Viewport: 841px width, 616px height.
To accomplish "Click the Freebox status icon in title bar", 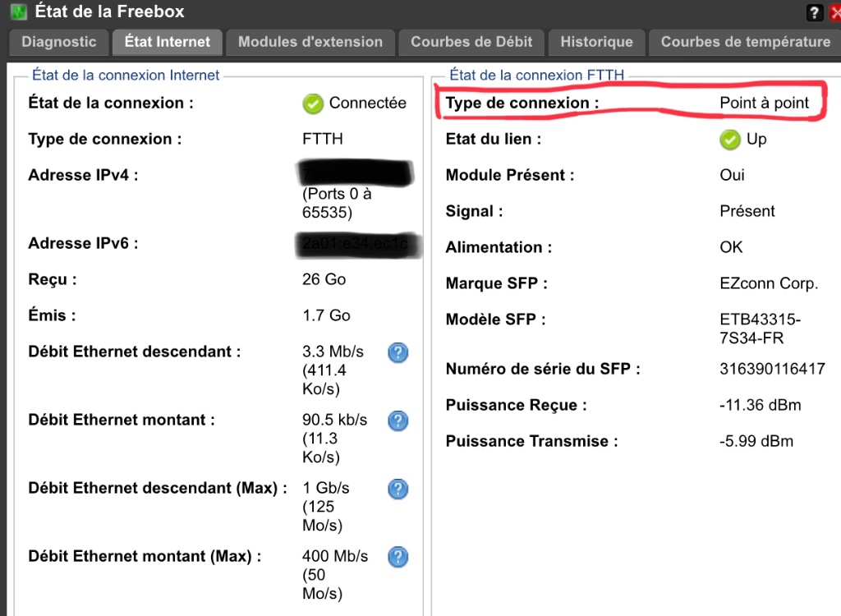I will coord(17,11).
